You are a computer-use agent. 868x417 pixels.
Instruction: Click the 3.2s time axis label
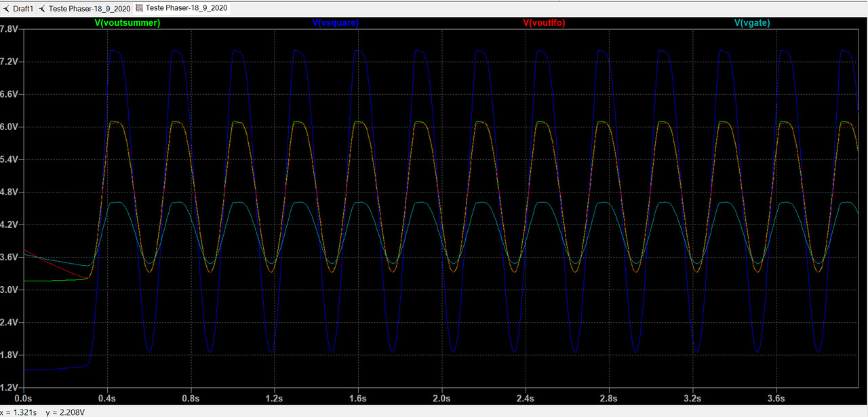tap(692, 398)
